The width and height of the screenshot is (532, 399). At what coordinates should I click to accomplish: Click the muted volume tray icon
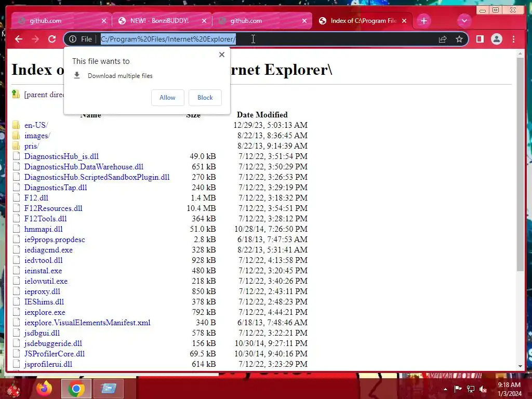[x=483, y=389]
